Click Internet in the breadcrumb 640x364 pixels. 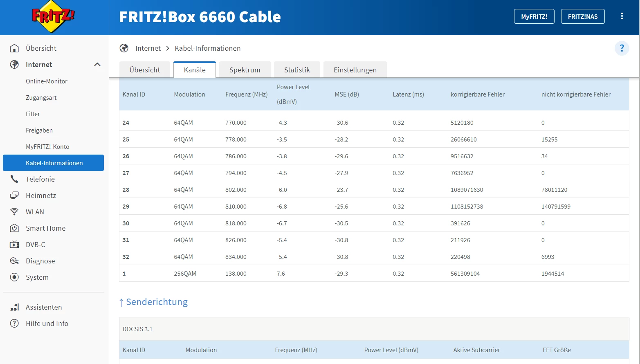[148, 48]
